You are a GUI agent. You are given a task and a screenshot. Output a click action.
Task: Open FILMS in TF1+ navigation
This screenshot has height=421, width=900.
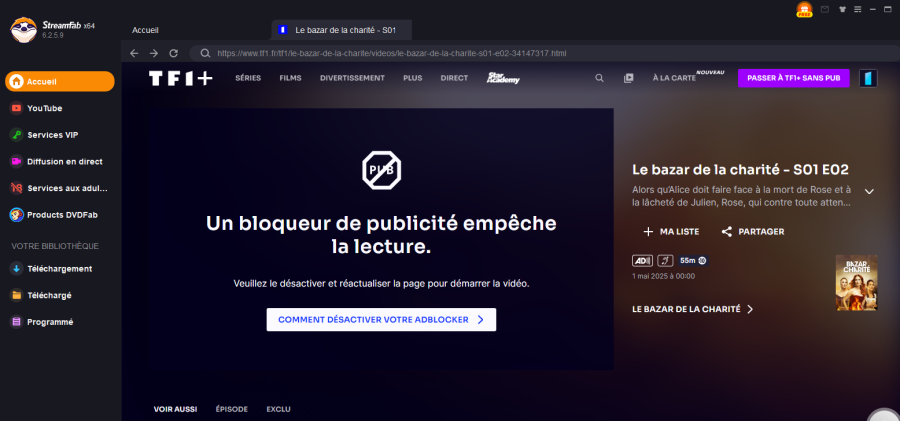290,78
